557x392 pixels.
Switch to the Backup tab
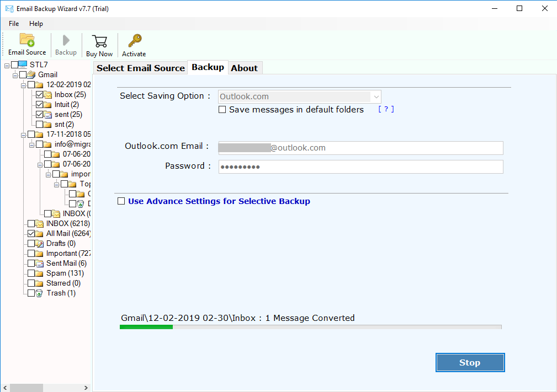coord(208,67)
